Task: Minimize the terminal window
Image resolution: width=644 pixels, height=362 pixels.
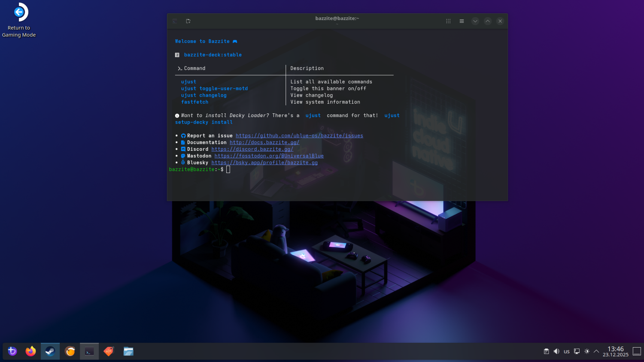Action: [475, 21]
